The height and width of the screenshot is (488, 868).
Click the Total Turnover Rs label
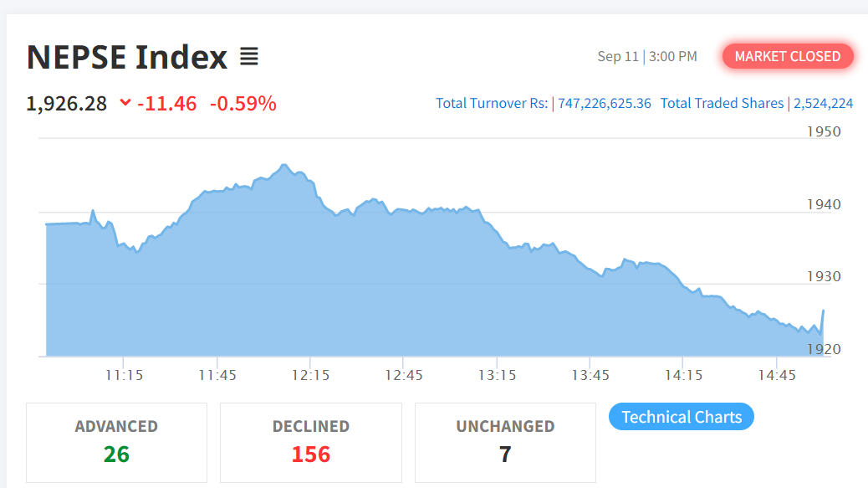[x=492, y=103]
